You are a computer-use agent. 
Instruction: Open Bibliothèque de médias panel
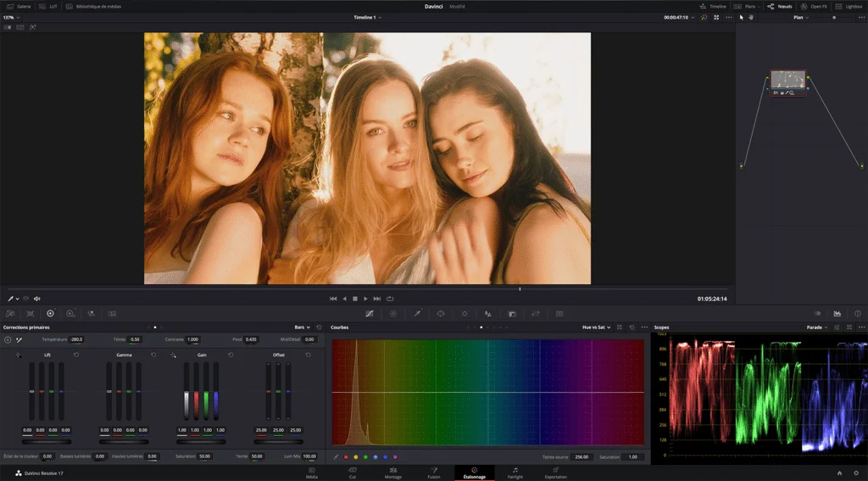click(x=93, y=7)
